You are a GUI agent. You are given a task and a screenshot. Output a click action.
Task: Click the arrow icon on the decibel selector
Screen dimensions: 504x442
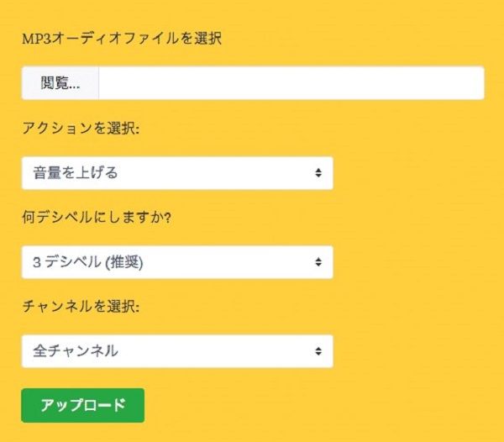(x=318, y=262)
